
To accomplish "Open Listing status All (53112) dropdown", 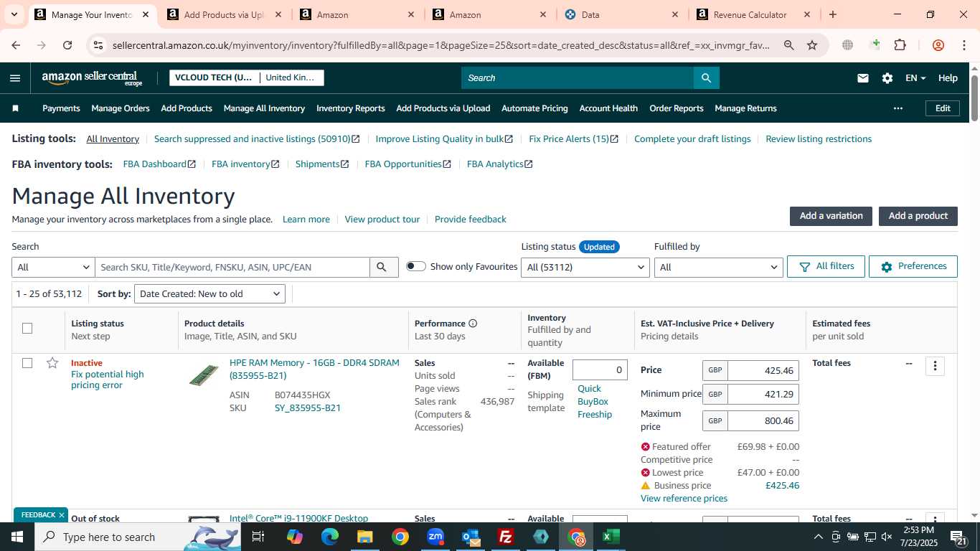I will point(585,267).
